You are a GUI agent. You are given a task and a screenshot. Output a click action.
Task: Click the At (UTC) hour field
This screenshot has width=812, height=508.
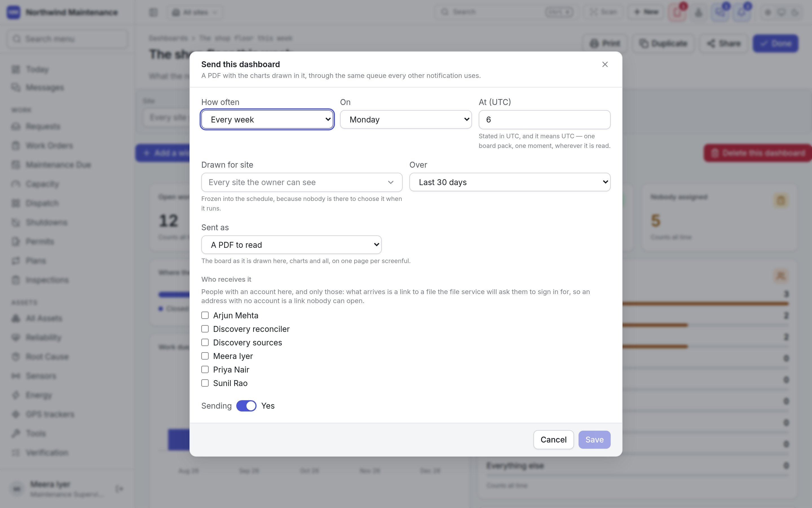click(544, 119)
